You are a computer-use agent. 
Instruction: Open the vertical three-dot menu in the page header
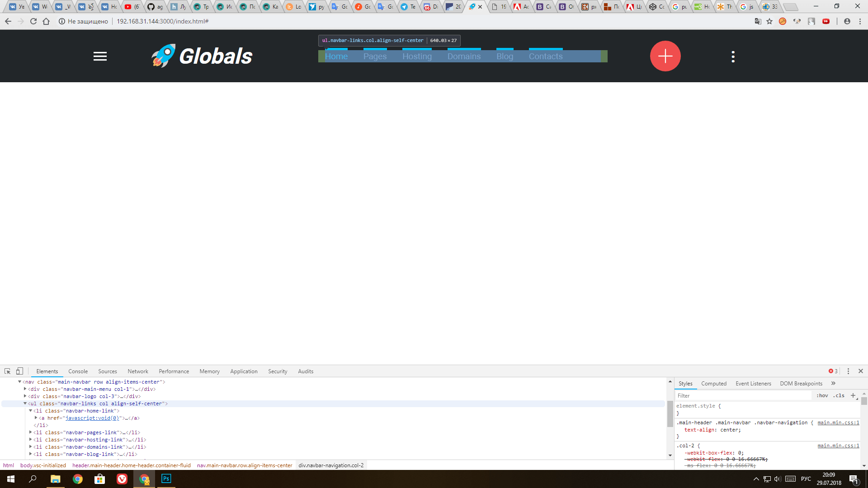733,56
